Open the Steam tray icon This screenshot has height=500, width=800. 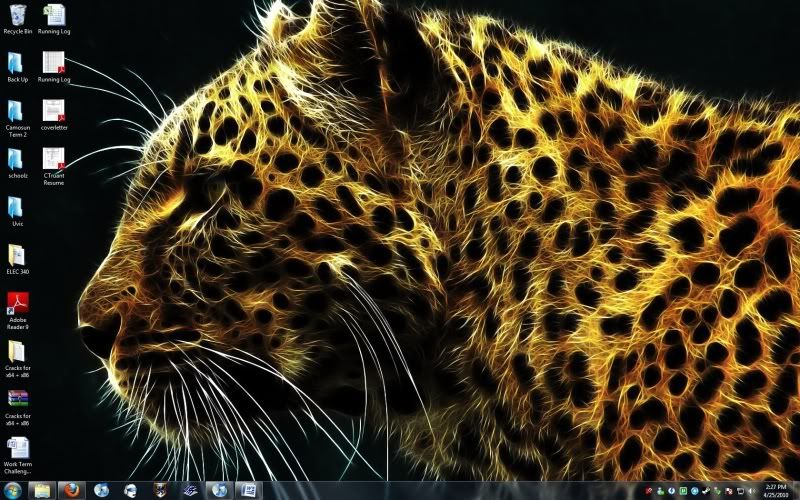pyautogui.click(x=706, y=491)
